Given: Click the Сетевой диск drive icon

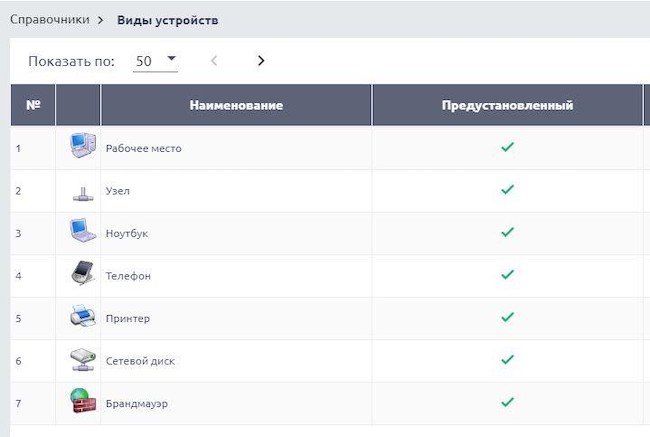Looking at the screenshot, I should click(x=81, y=359).
